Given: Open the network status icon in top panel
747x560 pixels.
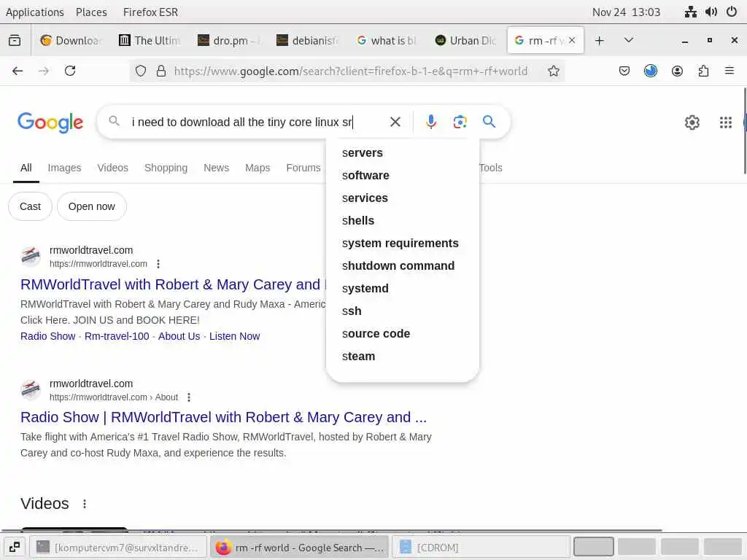Looking at the screenshot, I should pyautogui.click(x=690, y=12).
